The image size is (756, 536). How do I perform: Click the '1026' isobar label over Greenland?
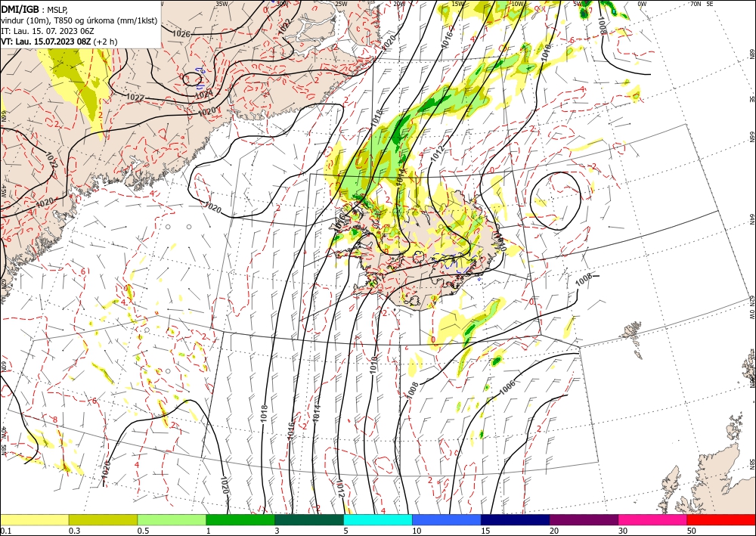181,34
